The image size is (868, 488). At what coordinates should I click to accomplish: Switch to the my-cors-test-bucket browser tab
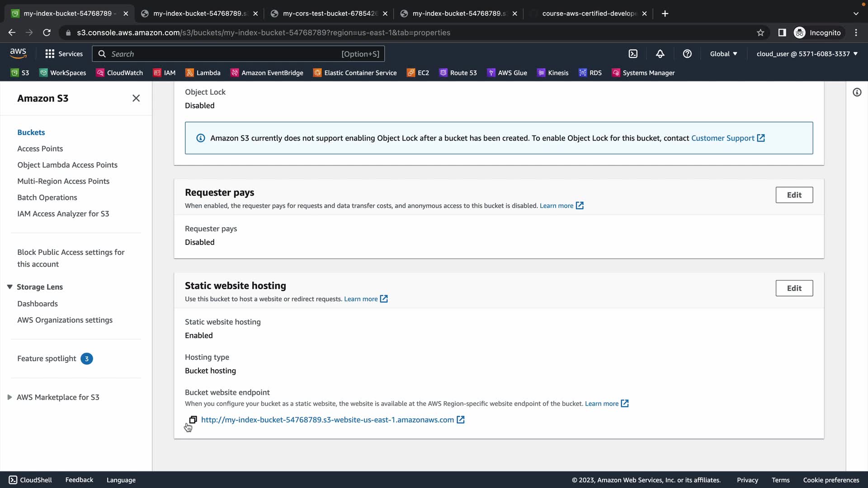click(x=329, y=14)
